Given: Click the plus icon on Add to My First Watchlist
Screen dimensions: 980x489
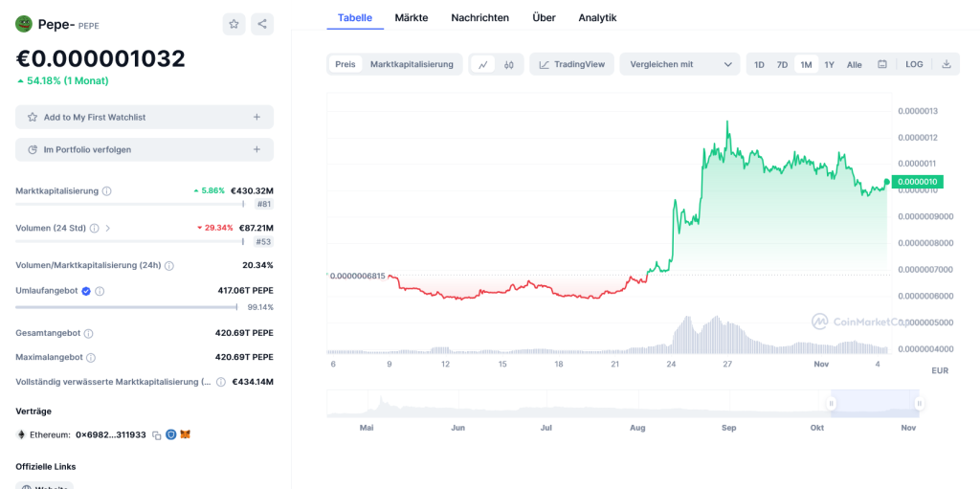Looking at the screenshot, I should tap(256, 117).
